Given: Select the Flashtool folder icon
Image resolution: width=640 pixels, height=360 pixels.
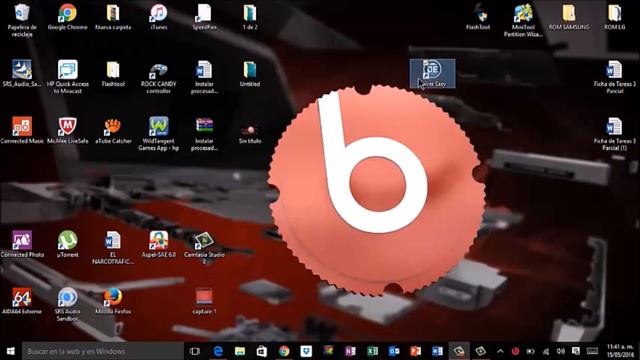Looking at the screenshot, I should tap(113, 73).
